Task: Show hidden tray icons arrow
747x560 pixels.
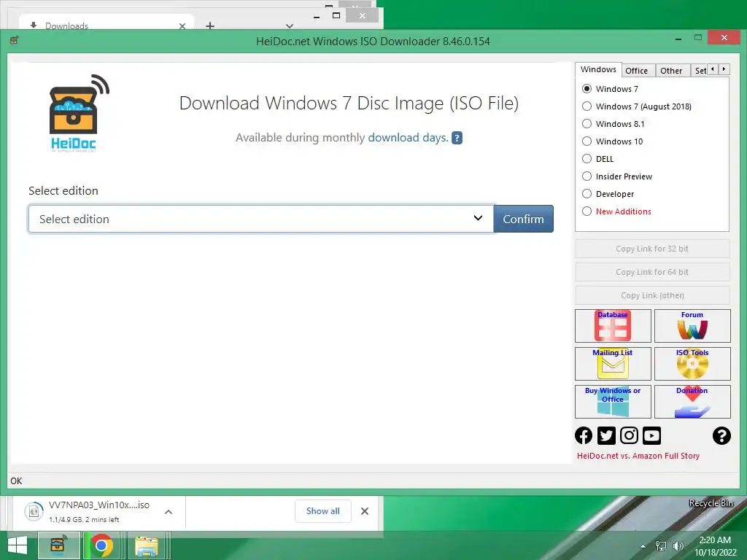Action: click(x=643, y=546)
